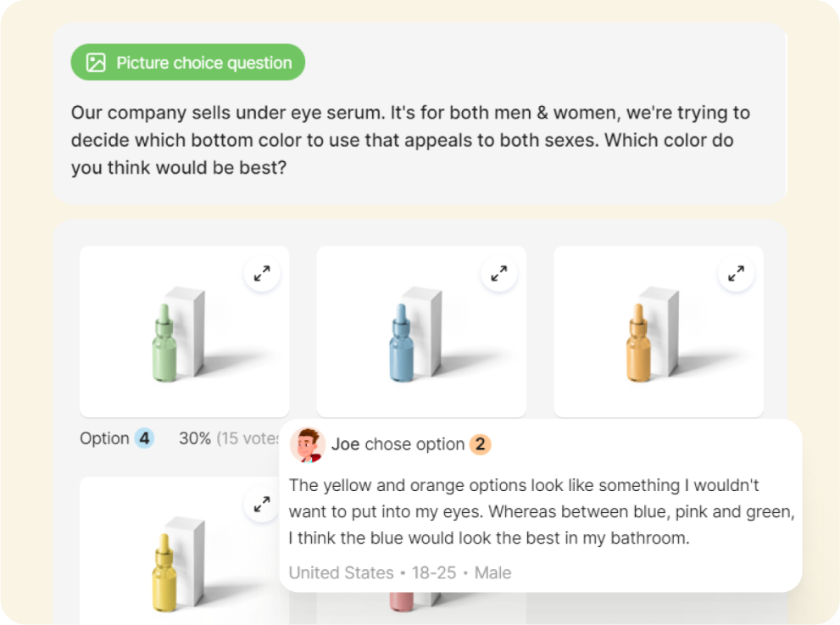The image size is (840, 625).
Task: Open the full-size view of the first option image
Action: 262,273
